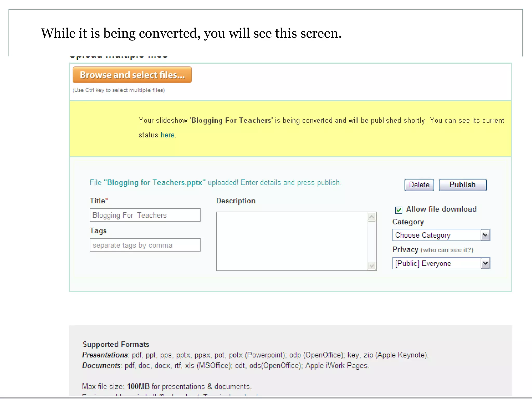Focus the Tags input field
This screenshot has height=399, width=532.
(145, 245)
